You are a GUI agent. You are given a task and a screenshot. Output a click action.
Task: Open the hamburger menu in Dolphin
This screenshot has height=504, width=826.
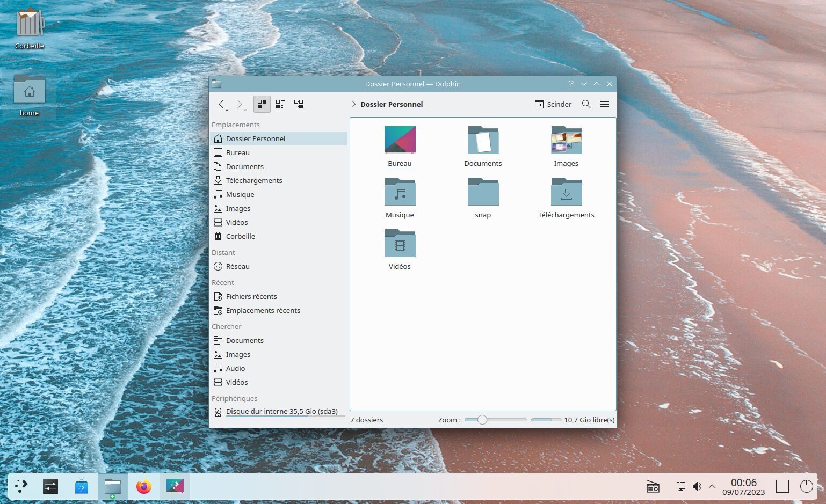click(x=604, y=104)
